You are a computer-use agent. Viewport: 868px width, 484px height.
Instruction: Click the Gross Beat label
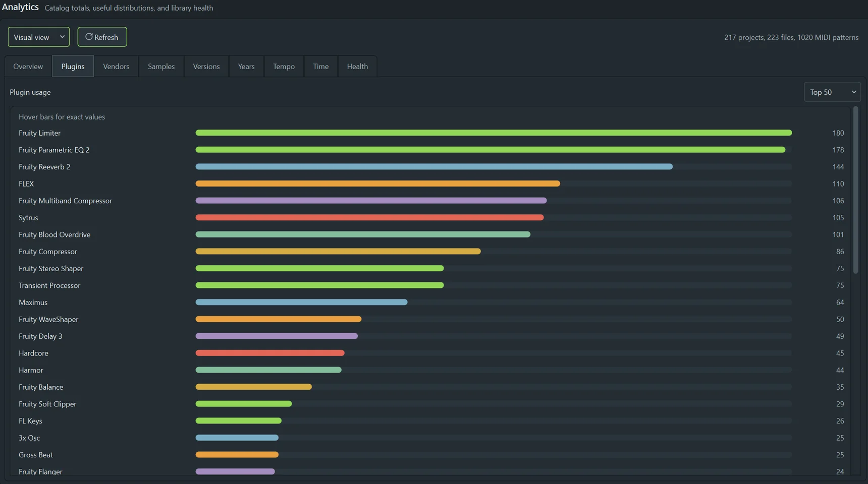coord(35,455)
